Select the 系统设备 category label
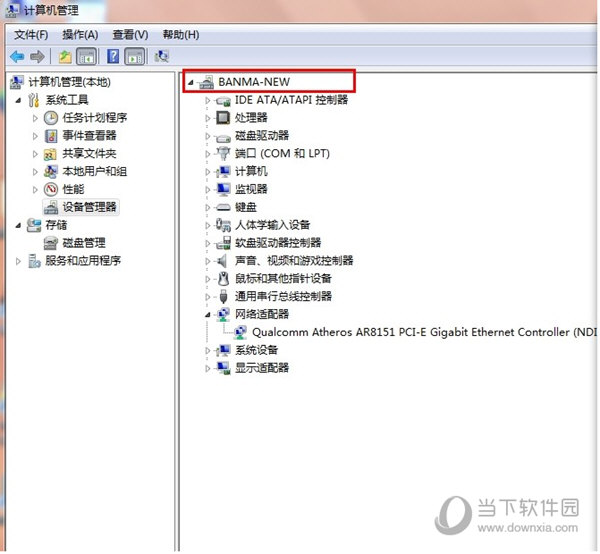The image size is (600, 554). point(256,350)
